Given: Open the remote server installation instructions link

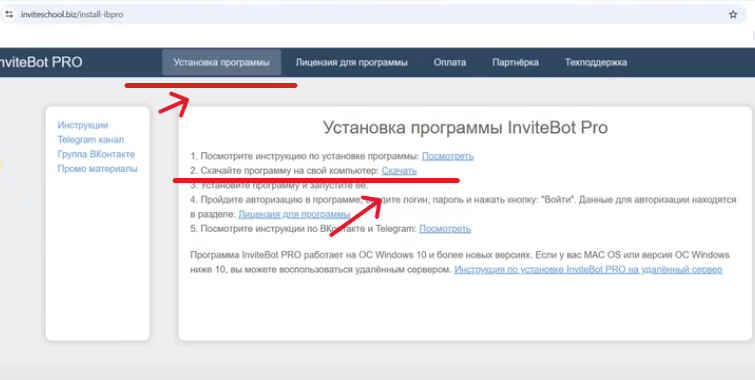Looking at the screenshot, I should pos(588,270).
